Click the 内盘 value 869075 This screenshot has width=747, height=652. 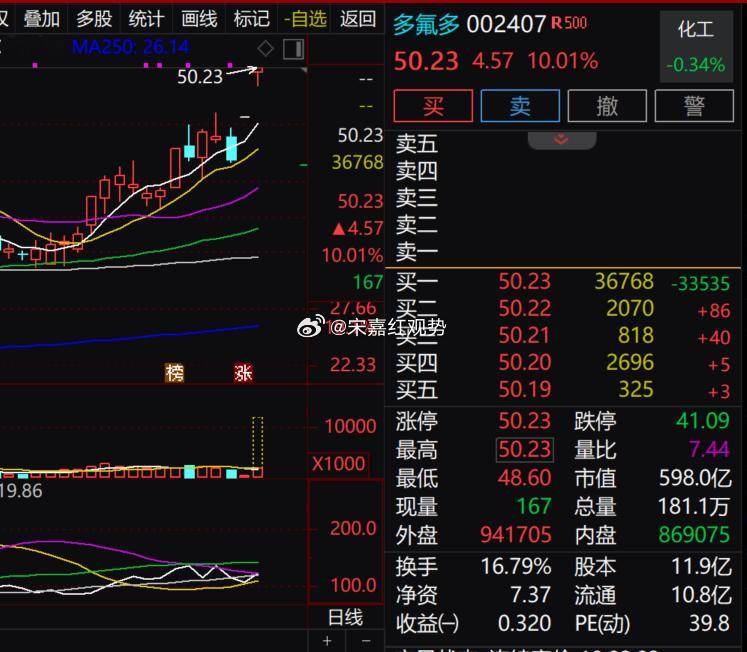(x=694, y=535)
